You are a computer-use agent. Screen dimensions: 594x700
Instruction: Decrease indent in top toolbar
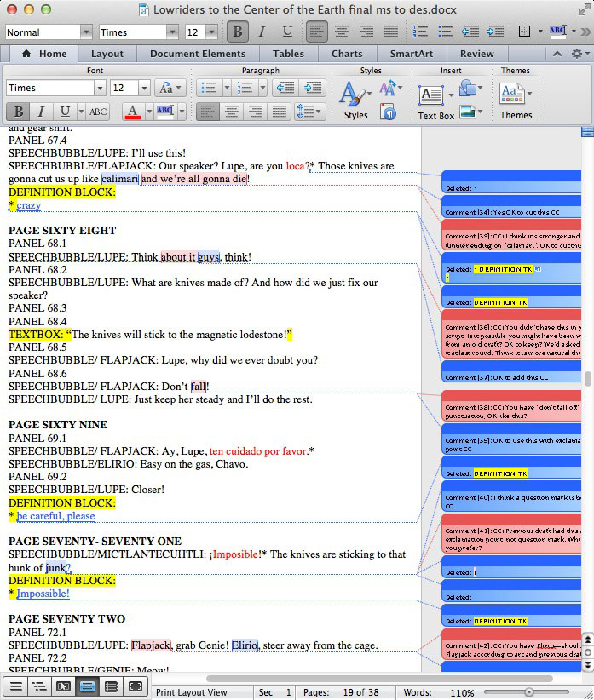coord(470,32)
